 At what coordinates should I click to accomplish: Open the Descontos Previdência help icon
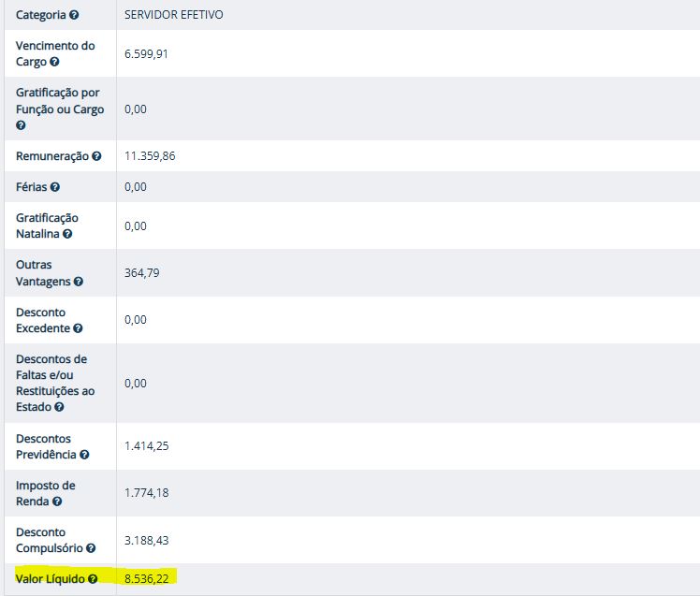(84, 455)
